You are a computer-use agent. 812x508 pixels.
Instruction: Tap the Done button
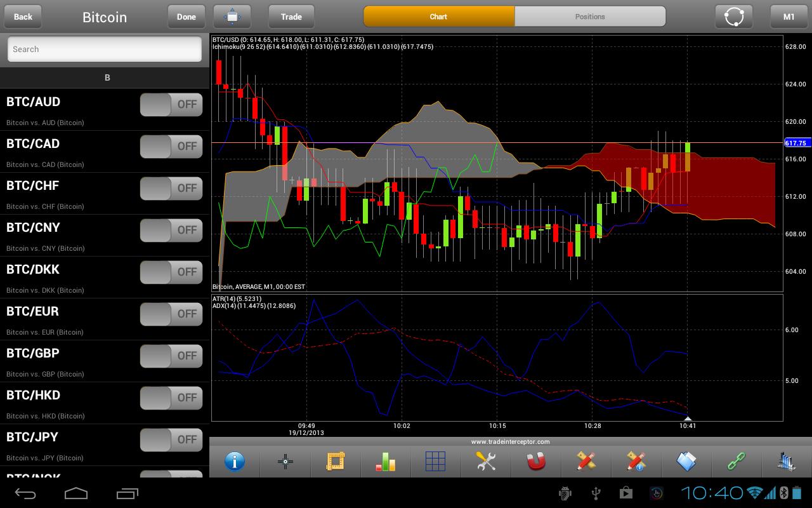187,17
